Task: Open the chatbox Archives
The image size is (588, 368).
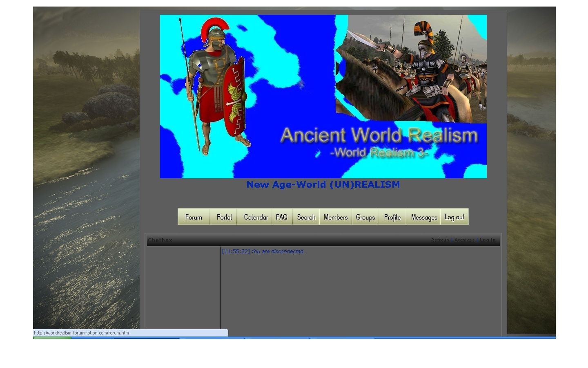Action: coord(464,240)
